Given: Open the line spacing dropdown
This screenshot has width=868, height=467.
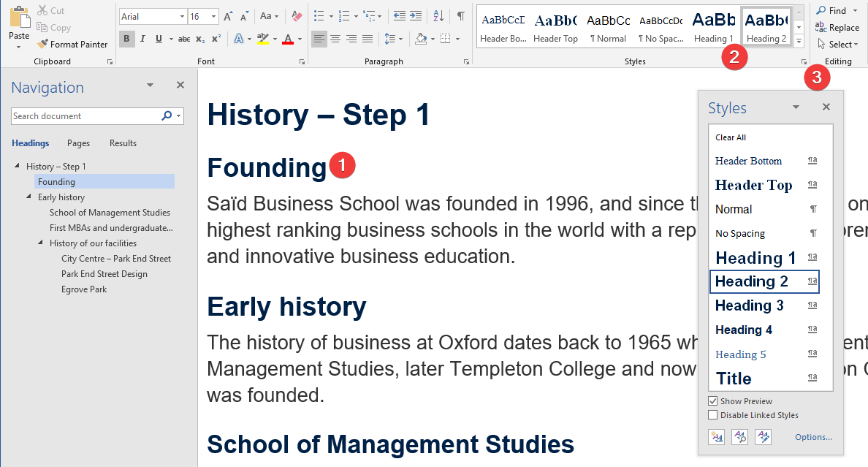Looking at the screenshot, I should tap(394, 39).
